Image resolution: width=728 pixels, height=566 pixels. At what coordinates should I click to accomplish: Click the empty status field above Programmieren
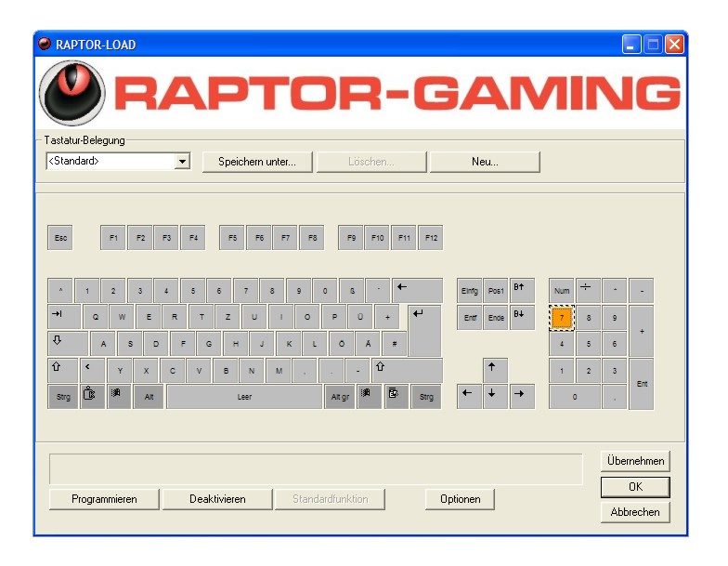(315, 468)
